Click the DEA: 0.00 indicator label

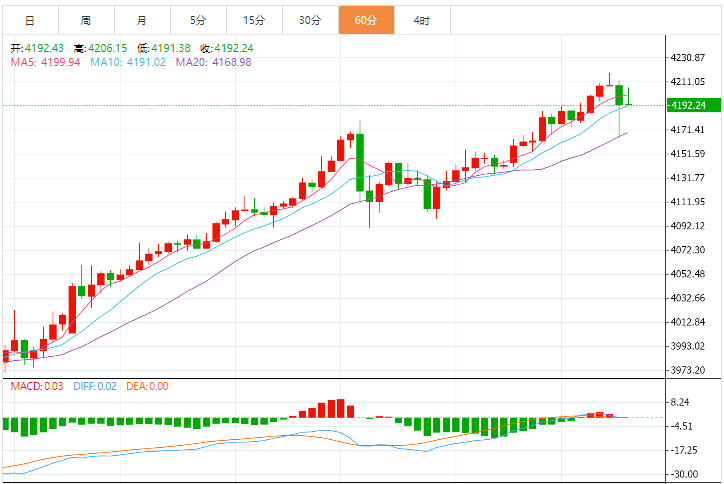click(147, 386)
